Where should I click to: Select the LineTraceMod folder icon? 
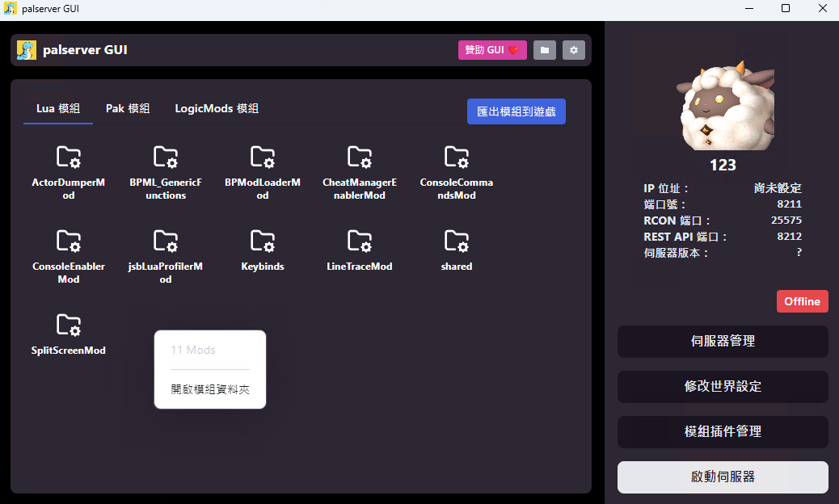tap(360, 241)
